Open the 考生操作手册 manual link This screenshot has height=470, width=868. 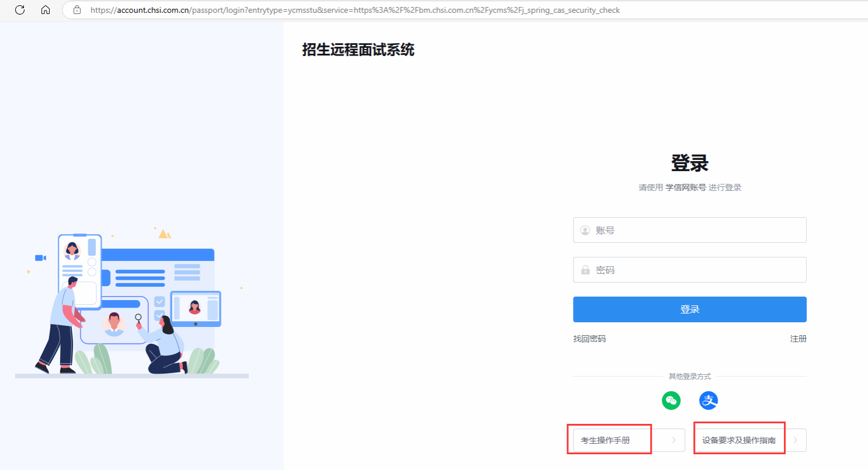click(x=605, y=440)
